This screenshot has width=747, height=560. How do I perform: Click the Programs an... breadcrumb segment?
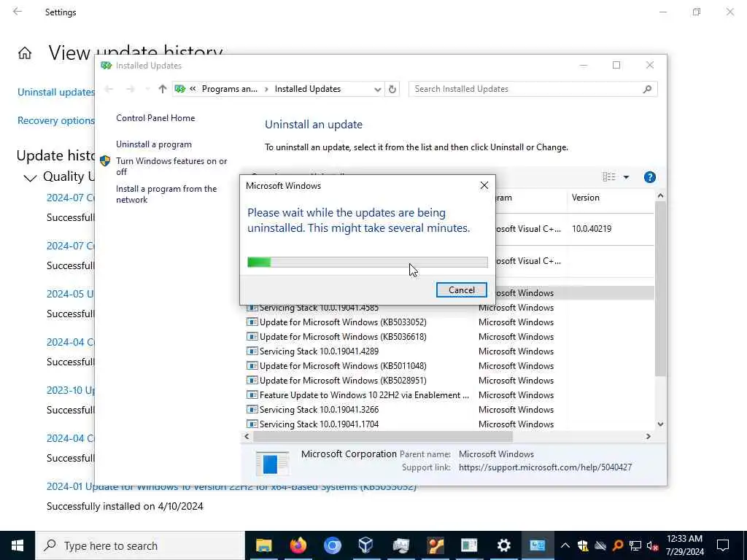(230, 89)
